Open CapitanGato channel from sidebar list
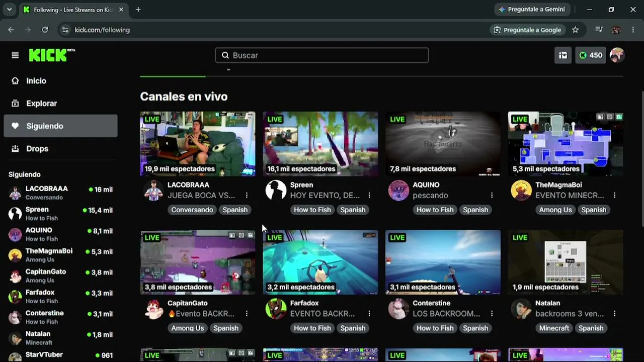This screenshot has width=644, height=362. pos(60,276)
